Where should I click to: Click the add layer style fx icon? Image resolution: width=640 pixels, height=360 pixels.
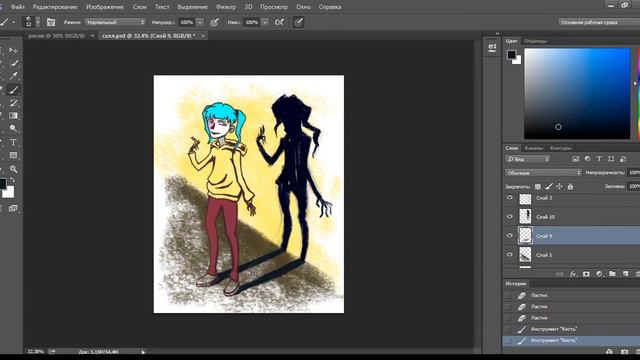pos(573,274)
